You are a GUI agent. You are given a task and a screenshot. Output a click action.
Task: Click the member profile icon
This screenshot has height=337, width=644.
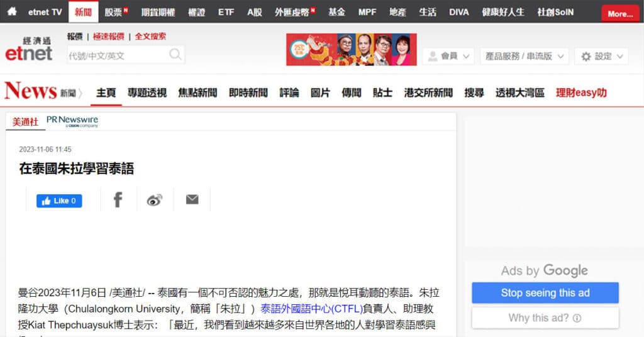[433, 56]
